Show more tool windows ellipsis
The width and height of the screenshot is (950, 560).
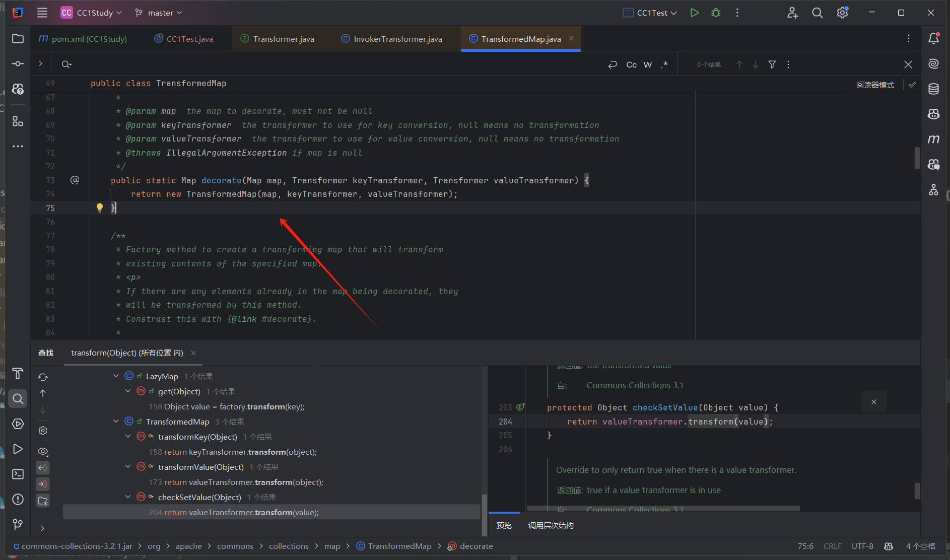pyautogui.click(x=18, y=147)
